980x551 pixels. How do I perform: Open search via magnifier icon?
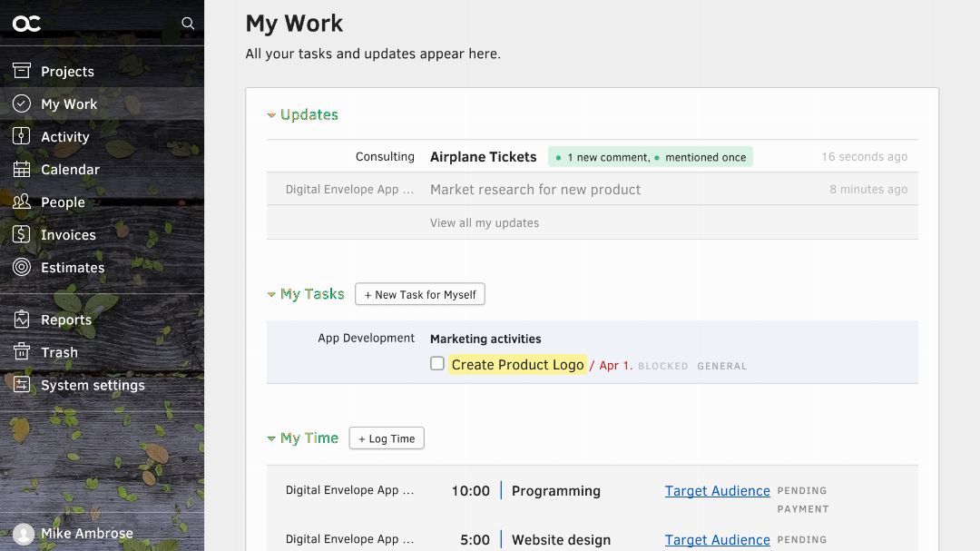pyautogui.click(x=188, y=24)
